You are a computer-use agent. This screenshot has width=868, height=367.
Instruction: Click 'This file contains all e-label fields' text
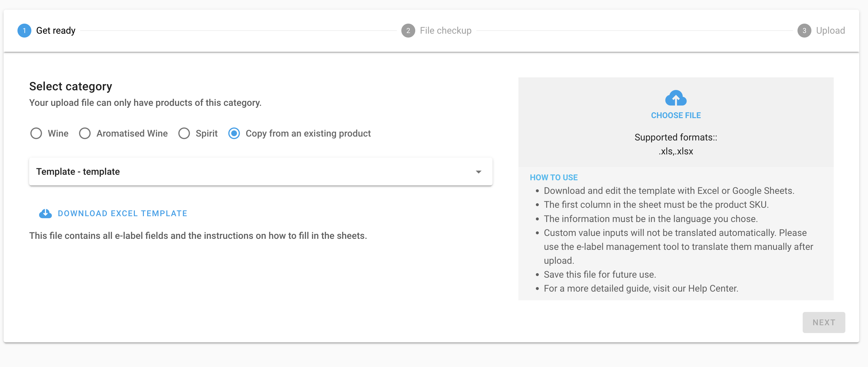click(198, 236)
